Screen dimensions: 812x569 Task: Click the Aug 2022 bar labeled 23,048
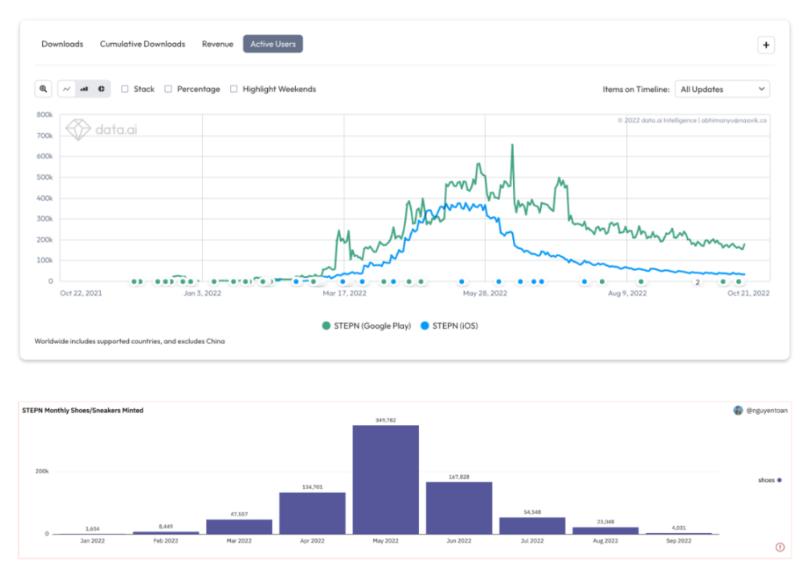(x=605, y=531)
